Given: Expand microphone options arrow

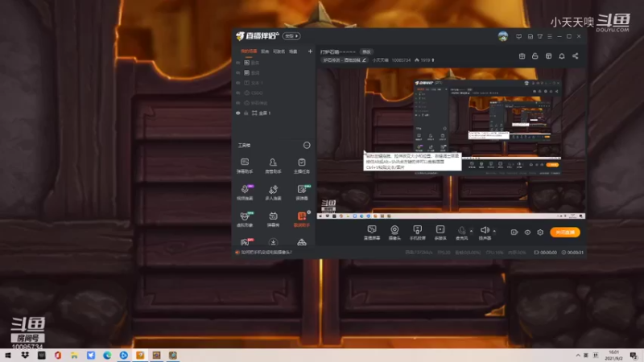Looking at the screenshot, I should point(471,231).
